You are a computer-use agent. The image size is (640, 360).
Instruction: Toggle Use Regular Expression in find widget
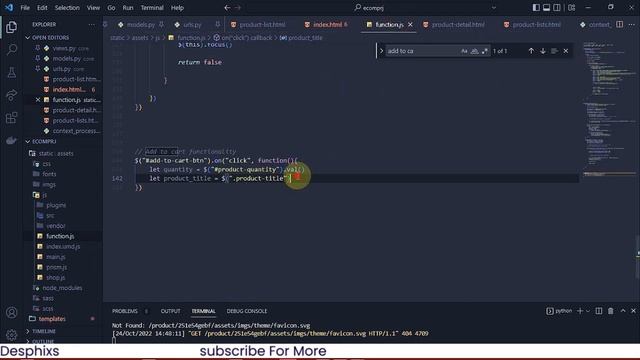pyautogui.click(x=484, y=51)
